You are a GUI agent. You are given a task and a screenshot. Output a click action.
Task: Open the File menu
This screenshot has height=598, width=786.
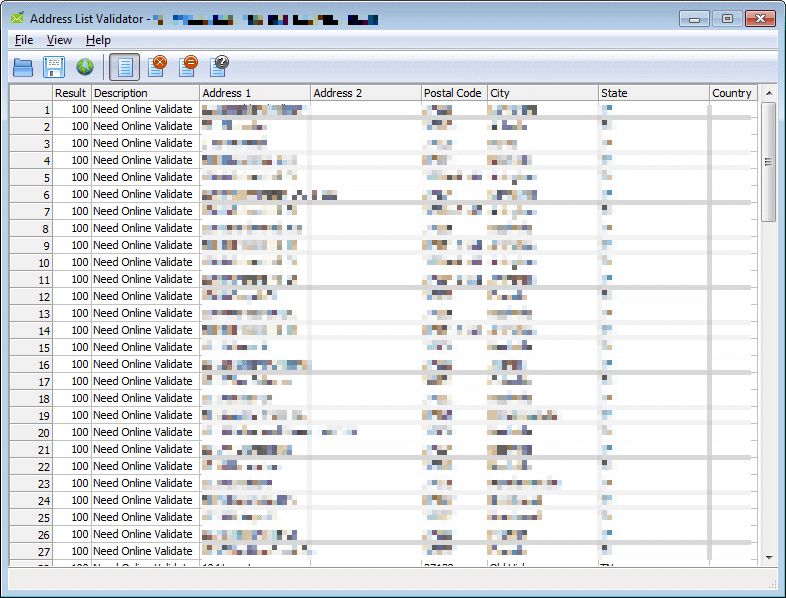[24, 40]
